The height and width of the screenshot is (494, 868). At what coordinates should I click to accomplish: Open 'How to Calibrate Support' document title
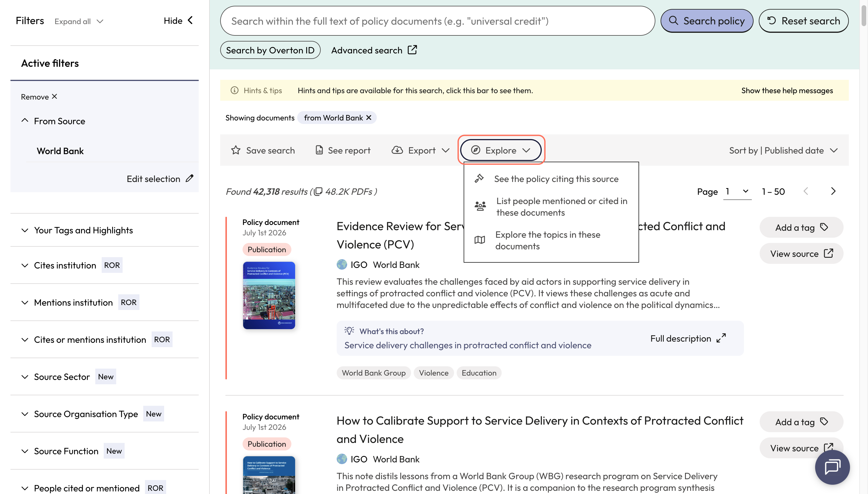tap(540, 430)
